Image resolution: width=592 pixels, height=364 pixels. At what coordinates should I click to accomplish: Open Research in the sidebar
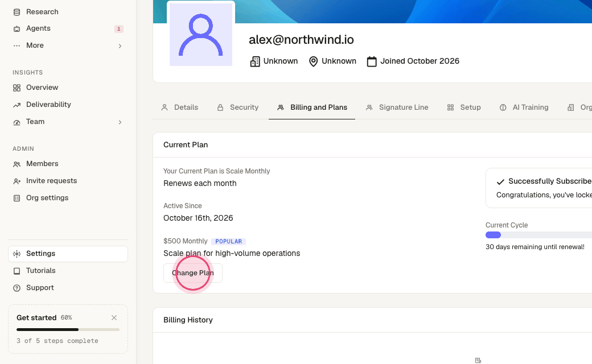pos(68,12)
